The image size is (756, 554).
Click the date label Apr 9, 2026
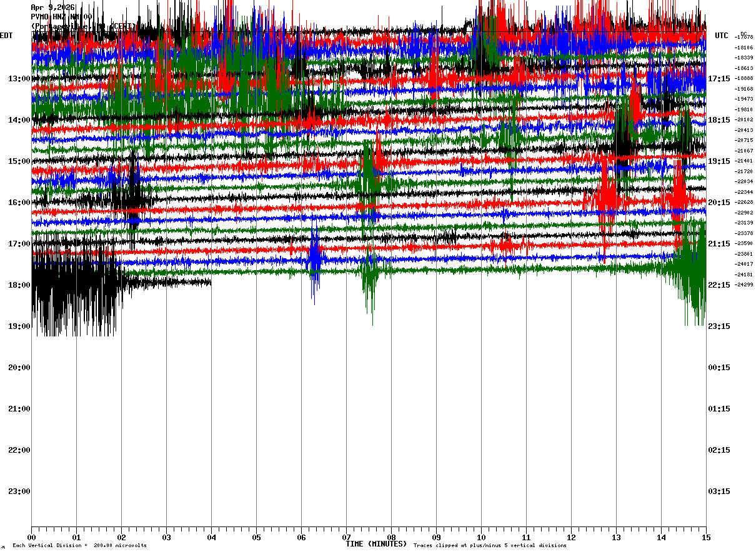tap(53, 8)
